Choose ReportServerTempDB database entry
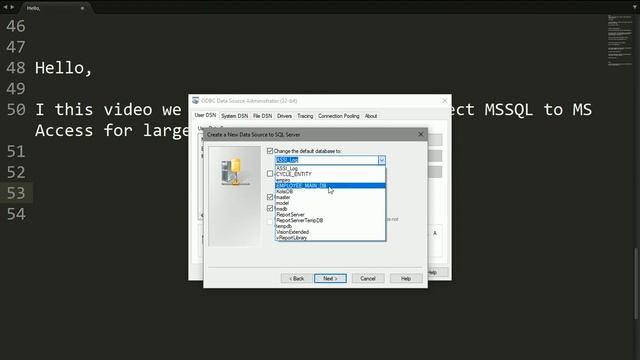This screenshot has width=640, height=360. pos(330,220)
